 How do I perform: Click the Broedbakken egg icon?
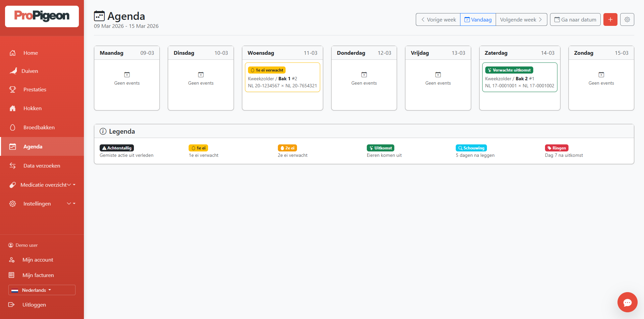pos(13,128)
